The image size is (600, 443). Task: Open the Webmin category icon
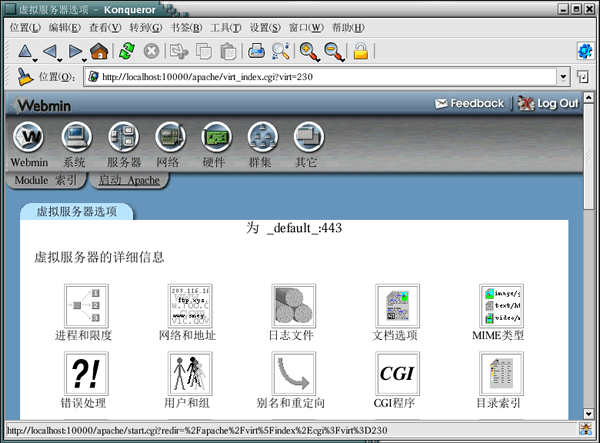[x=29, y=137]
